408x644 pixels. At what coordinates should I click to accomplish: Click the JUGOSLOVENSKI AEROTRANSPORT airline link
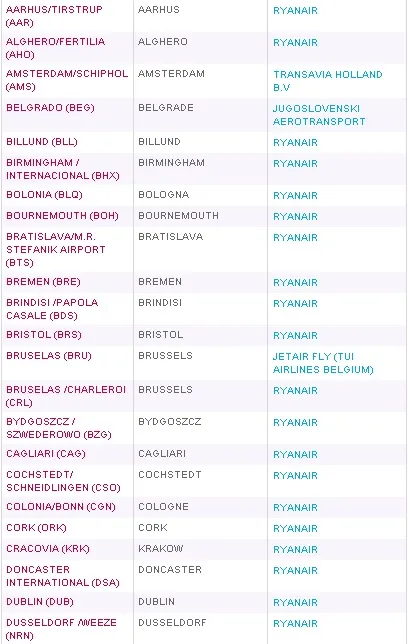(319, 115)
